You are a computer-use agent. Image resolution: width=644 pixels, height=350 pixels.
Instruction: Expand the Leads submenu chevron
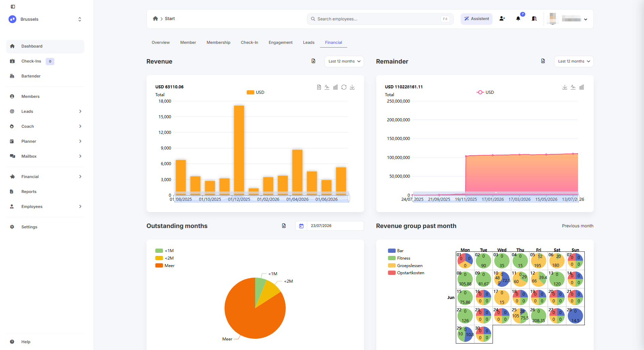[80, 111]
